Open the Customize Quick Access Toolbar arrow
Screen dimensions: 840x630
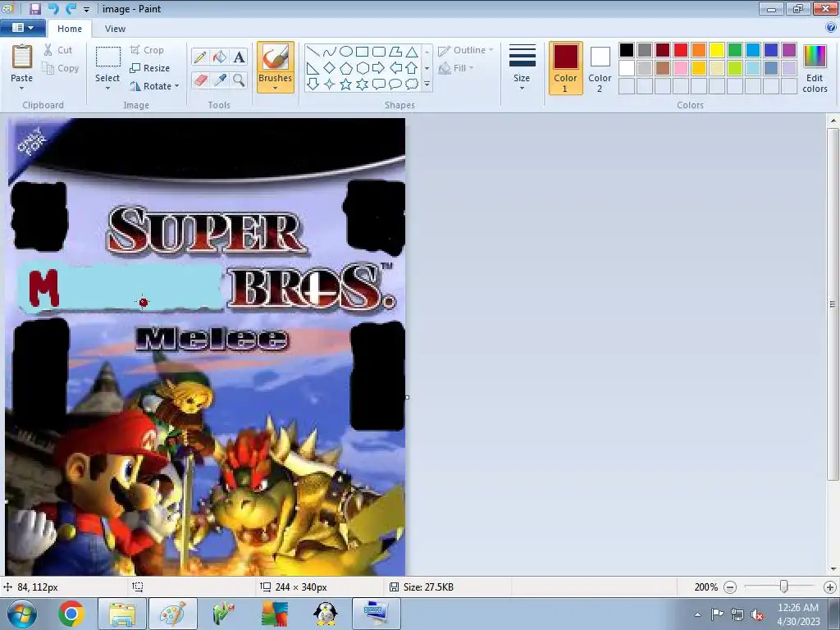point(86,10)
